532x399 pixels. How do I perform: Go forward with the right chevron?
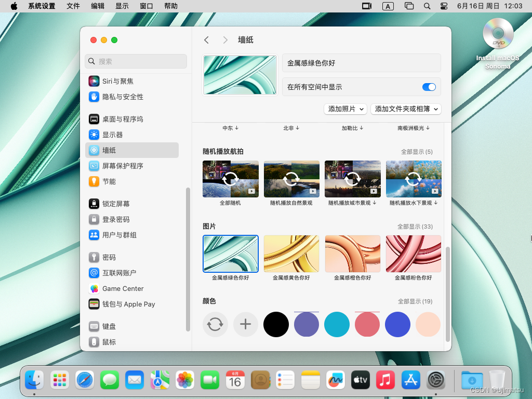point(225,40)
